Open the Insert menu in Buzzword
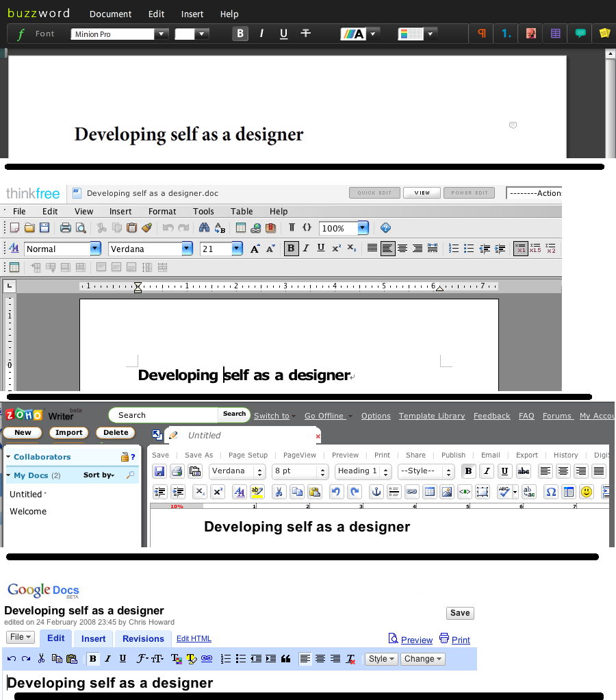The image size is (616, 700). pos(192,14)
